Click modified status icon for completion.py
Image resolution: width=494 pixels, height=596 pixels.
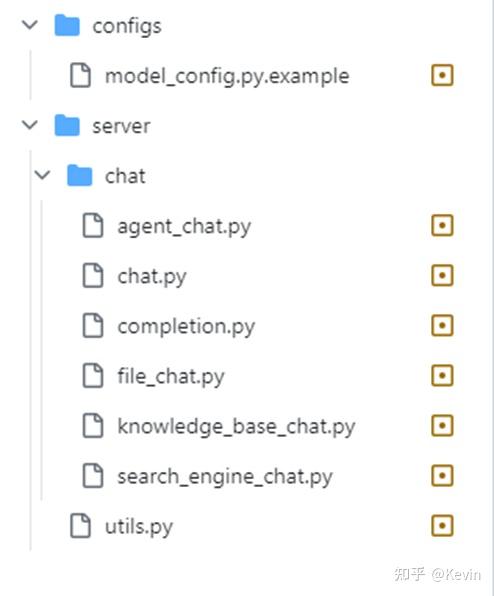(x=442, y=325)
